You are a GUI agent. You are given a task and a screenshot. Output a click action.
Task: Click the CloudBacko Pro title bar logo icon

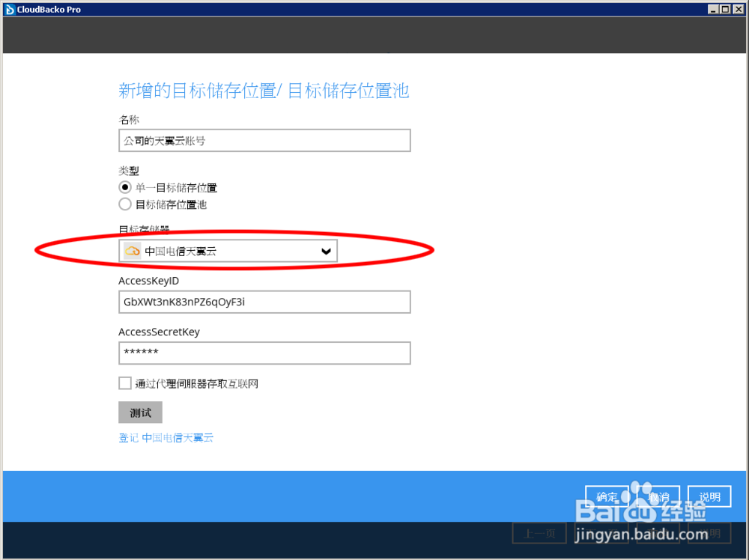click(x=10, y=9)
